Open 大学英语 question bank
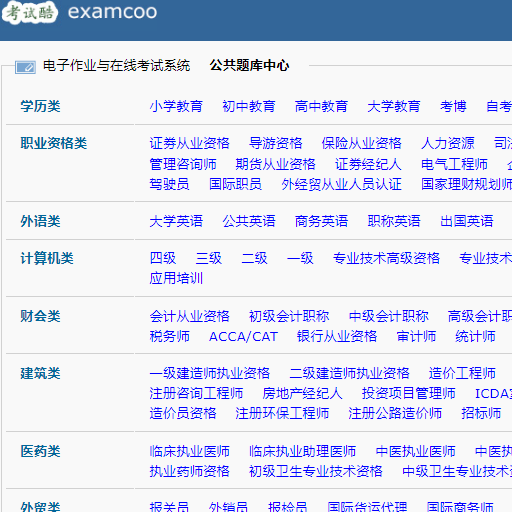512x512 pixels. click(176, 221)
